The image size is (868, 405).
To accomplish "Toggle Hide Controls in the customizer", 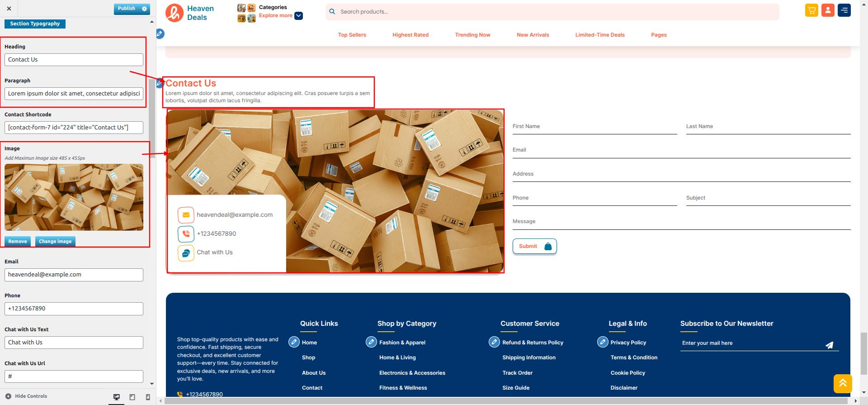I will (x=26, y=396).
